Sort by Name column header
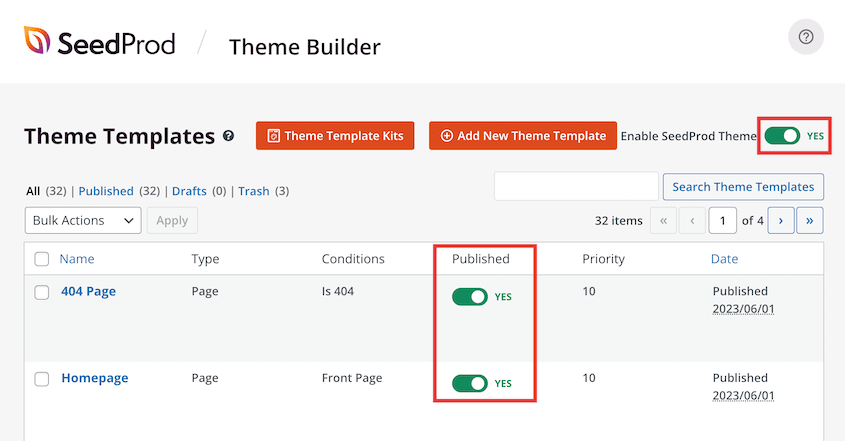Viewport: 845px width, 441px height. [77, 259]
